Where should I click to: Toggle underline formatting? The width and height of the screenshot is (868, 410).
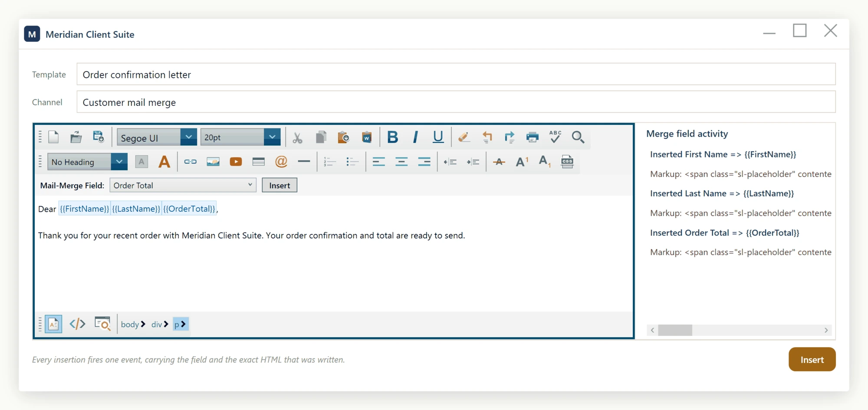pos(438,137)
